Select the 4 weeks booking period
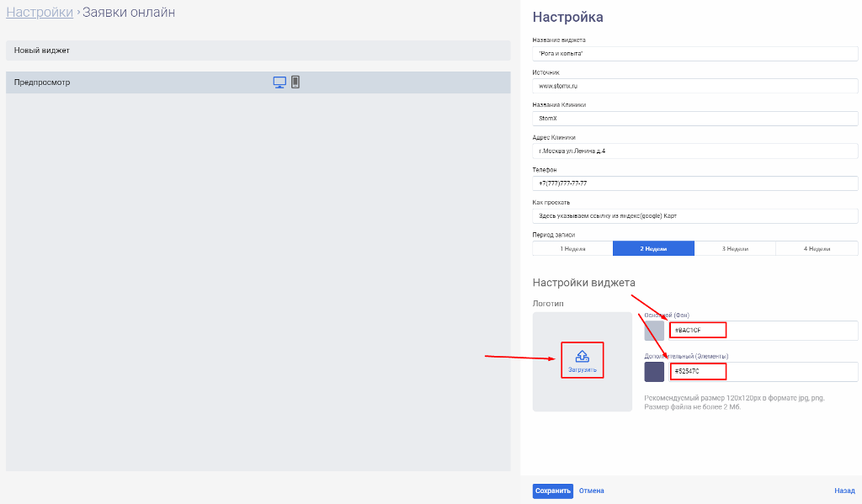This screenshot has height=504, width=862. pos(817,249)
